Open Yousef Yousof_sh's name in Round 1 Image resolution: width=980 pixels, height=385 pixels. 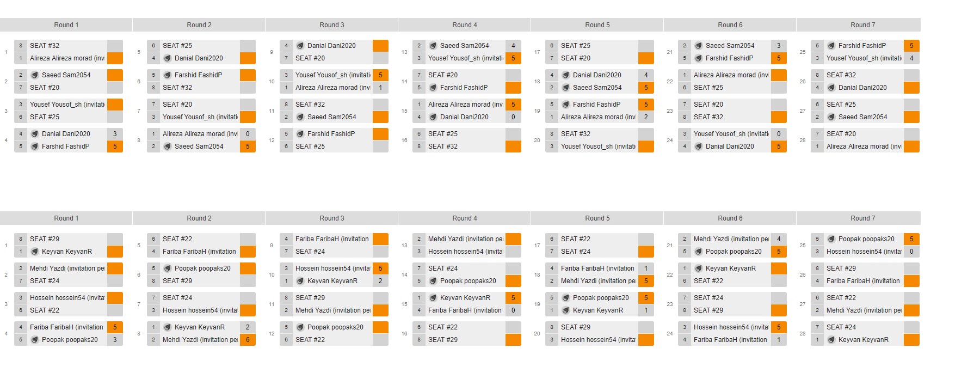tap(67, 105)
